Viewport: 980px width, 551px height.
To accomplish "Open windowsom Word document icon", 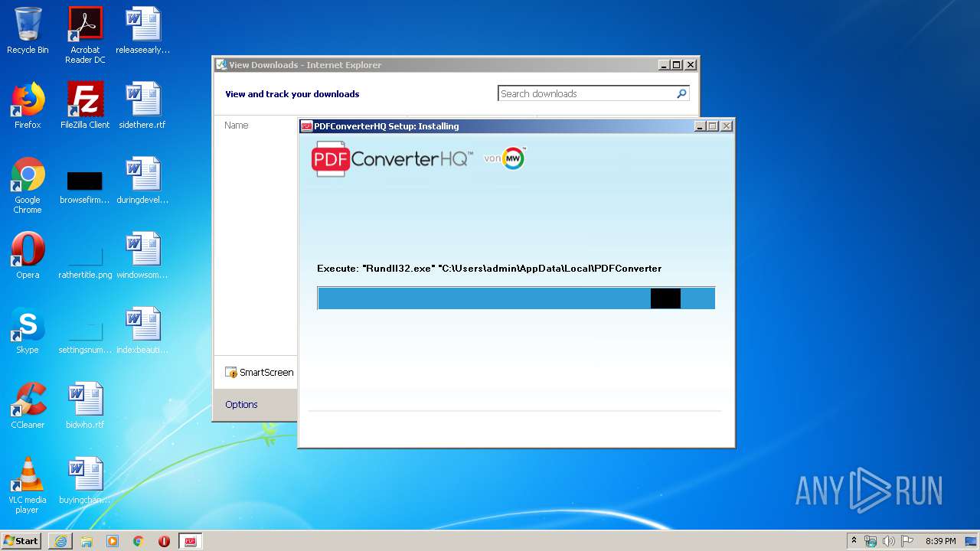I will tap(142, 256).
